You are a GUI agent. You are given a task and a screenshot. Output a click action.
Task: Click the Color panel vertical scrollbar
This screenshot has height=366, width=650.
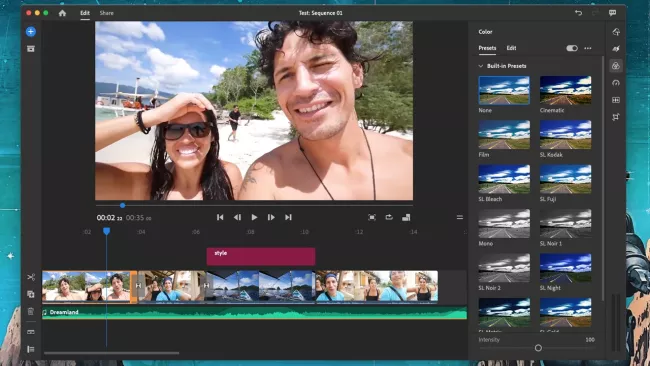tap(603, 178)
